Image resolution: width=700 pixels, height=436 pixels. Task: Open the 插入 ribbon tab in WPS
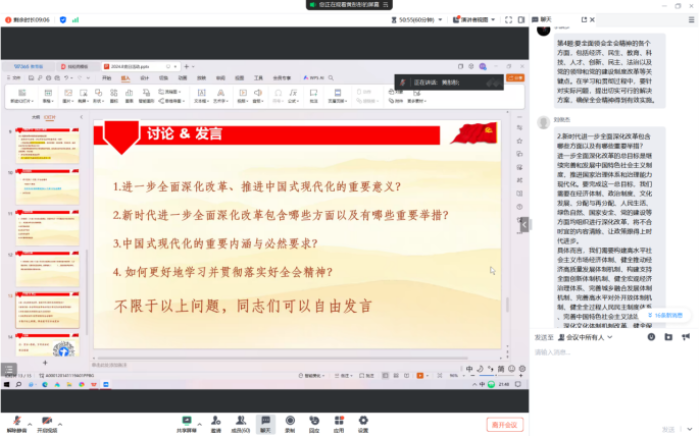click(x=125, y=76)
